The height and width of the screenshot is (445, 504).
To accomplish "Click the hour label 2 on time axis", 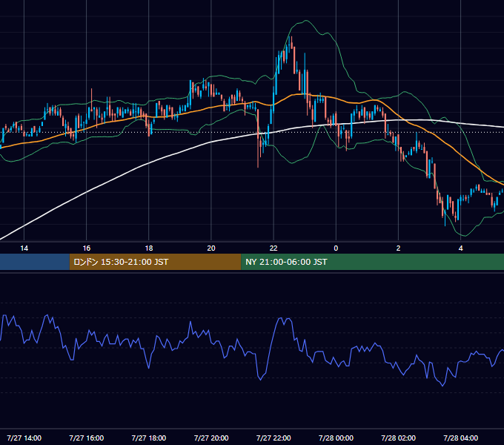I will tap(398, 248).
